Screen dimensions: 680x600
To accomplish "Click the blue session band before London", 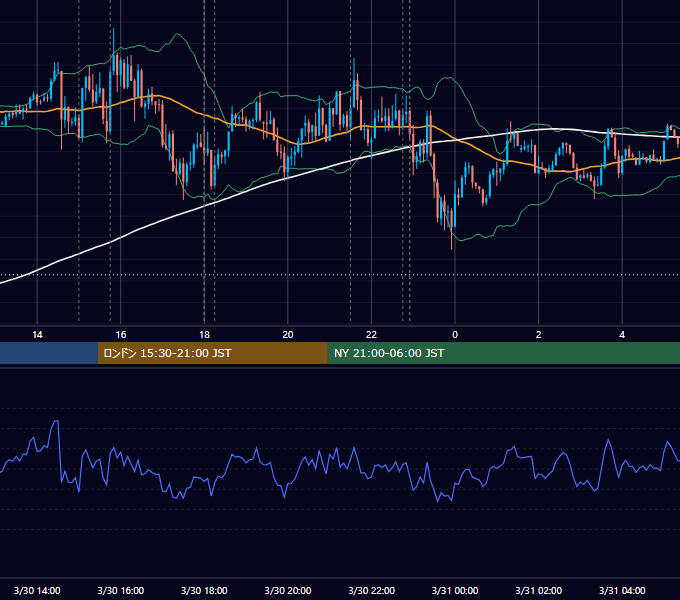I will [x=49, y=353].
